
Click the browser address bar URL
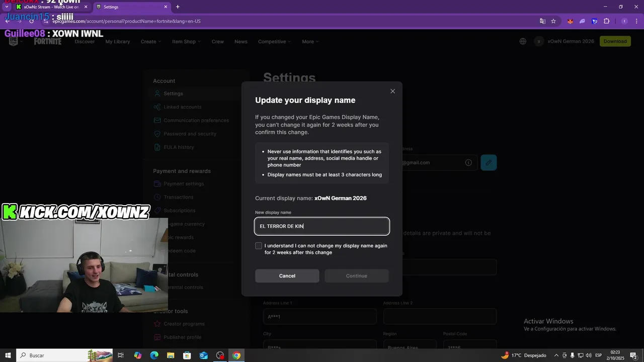(x=126, y=21)
